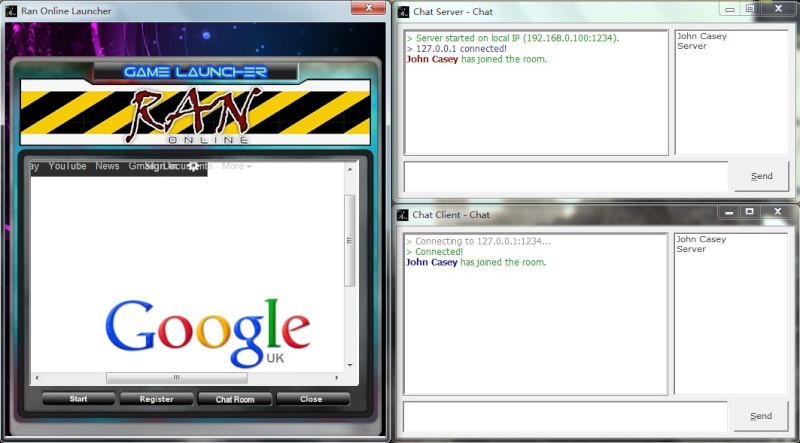This screenshot has height=443, width=800.
Task: Open the News link in embedded browser
Action: [x=107, y=166]
